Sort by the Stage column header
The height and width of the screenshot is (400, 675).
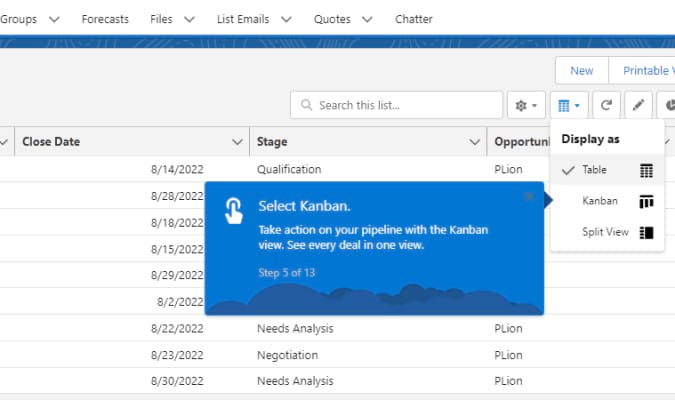(x=272, y=142)
